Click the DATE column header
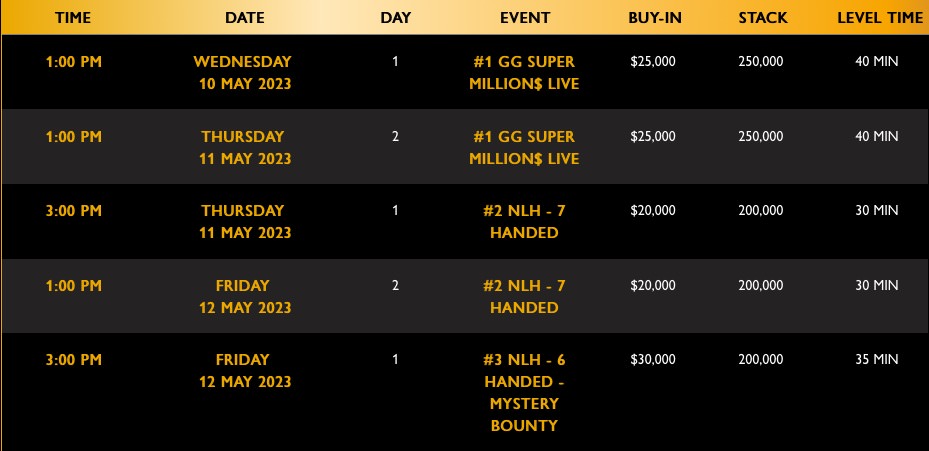 pyautogui.click(x=244, y=18)
